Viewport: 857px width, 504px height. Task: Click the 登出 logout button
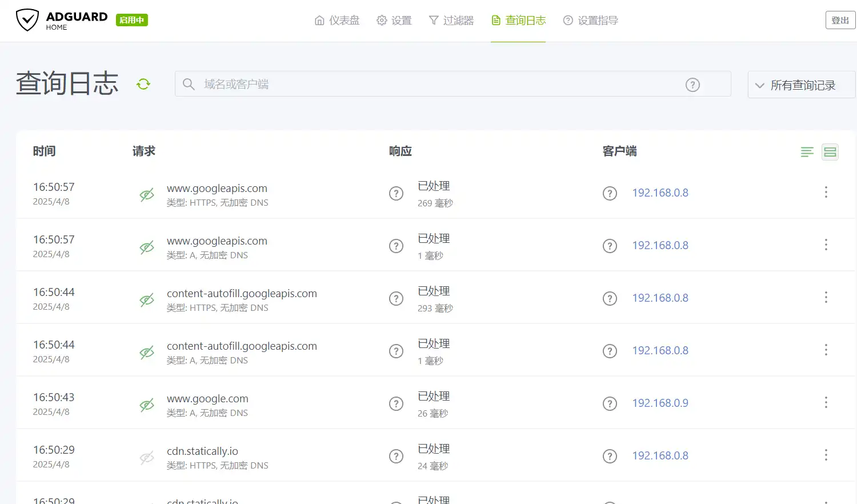pyautogui.click(x=840, y=20)
